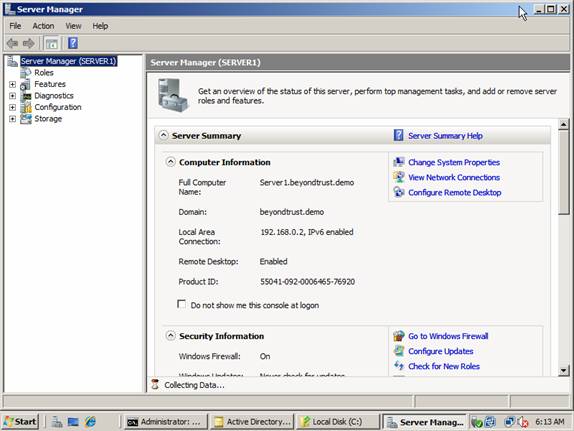
Task: Click the Change System Properties icon
Action: click(399, 162)
